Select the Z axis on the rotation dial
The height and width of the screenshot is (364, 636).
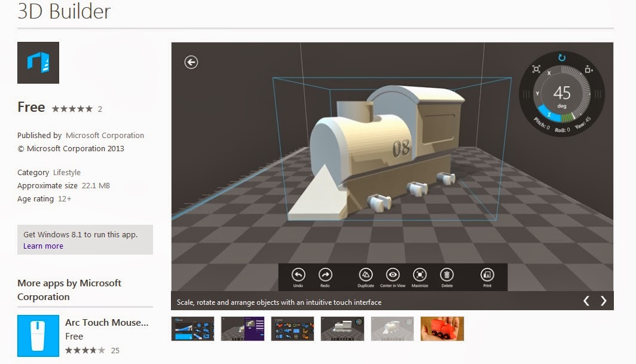[549, 114]
